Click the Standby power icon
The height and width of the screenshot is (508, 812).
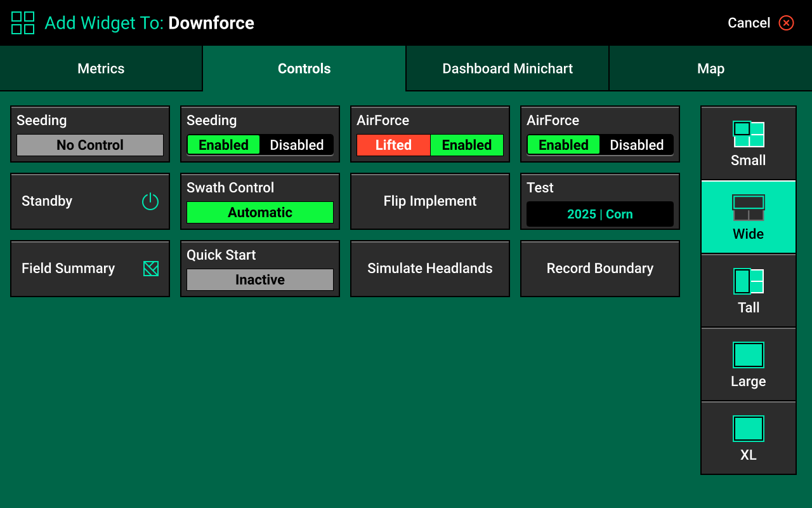click(x=150, y=201)
